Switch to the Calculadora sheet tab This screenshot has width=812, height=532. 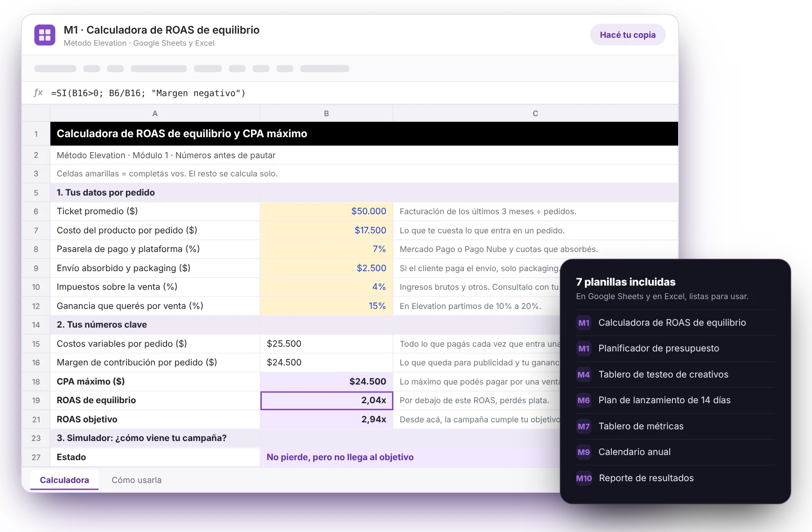pyautogui.click(x=64, y=480)
